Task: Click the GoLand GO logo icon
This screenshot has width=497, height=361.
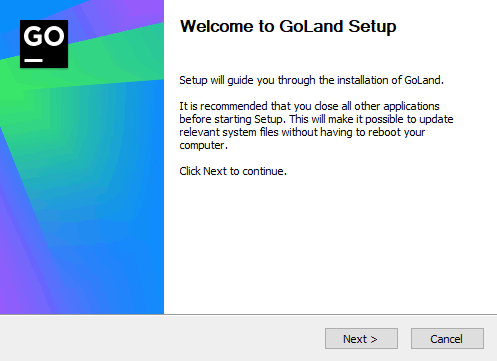Action: coord(44,44)
